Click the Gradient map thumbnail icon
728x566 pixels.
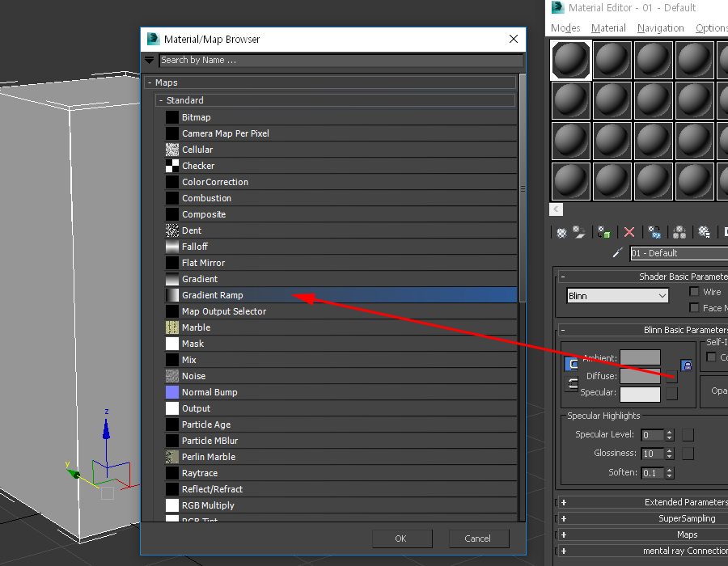click(172, 279)
